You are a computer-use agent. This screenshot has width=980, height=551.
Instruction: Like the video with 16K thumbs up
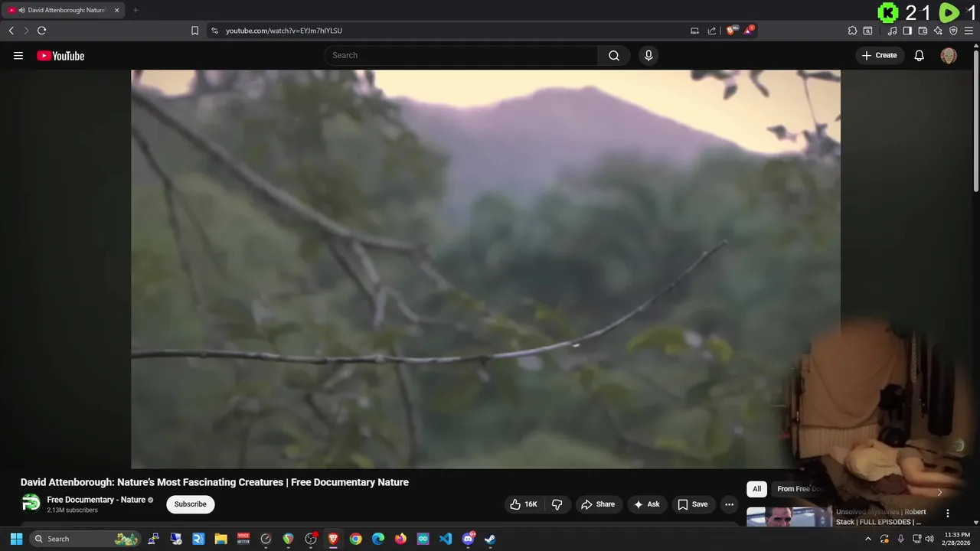tap(524, 504)
